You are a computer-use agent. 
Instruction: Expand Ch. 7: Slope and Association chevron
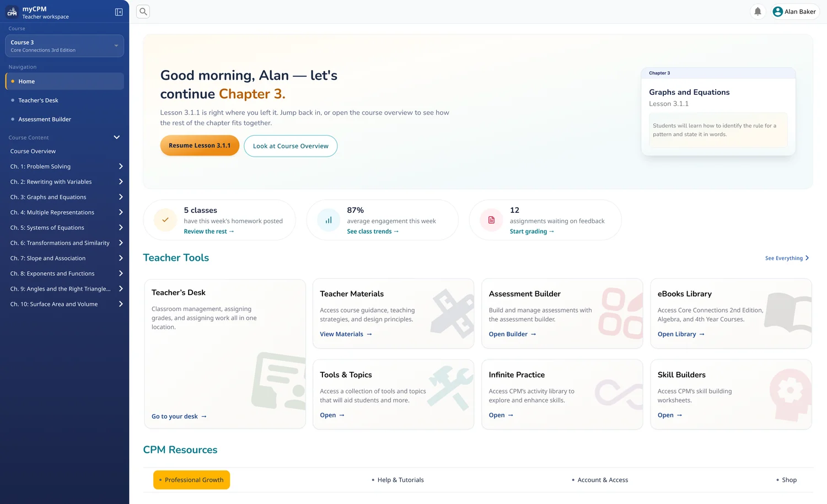point(121,258)
